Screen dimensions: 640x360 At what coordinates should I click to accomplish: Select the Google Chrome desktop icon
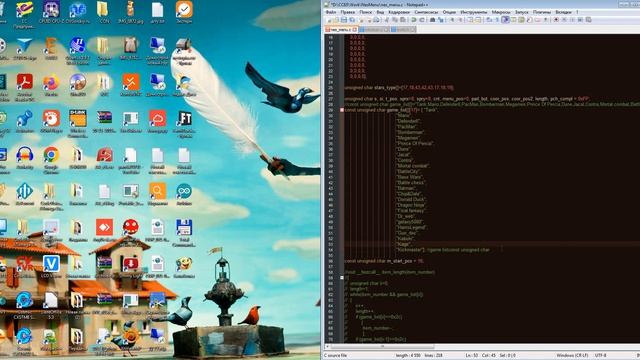tap(51, 160)
